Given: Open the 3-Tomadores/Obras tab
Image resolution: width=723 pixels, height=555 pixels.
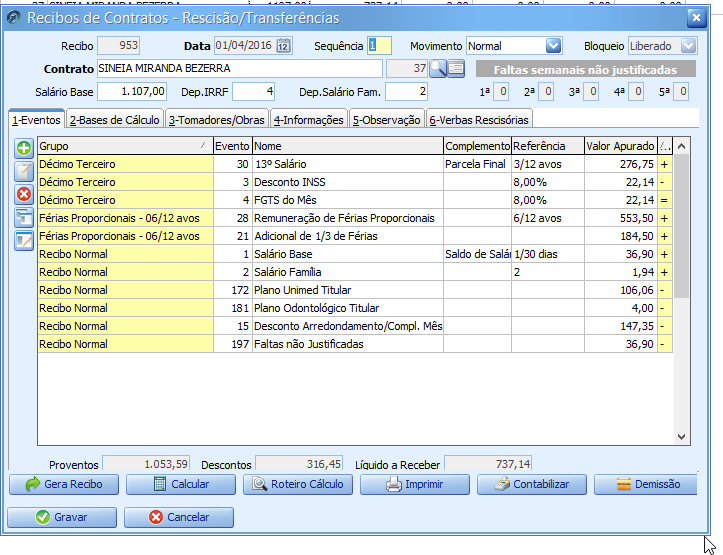Looking at the screenshot, I should click(x=217, y=120).
